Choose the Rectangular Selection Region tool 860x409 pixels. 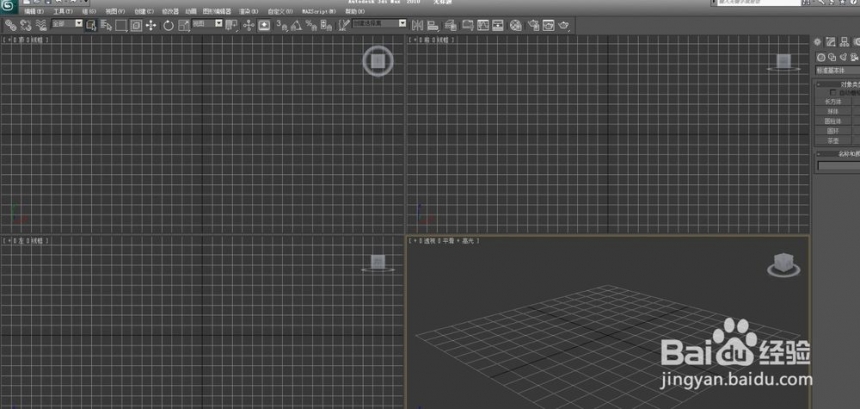(x=121, y=25)
